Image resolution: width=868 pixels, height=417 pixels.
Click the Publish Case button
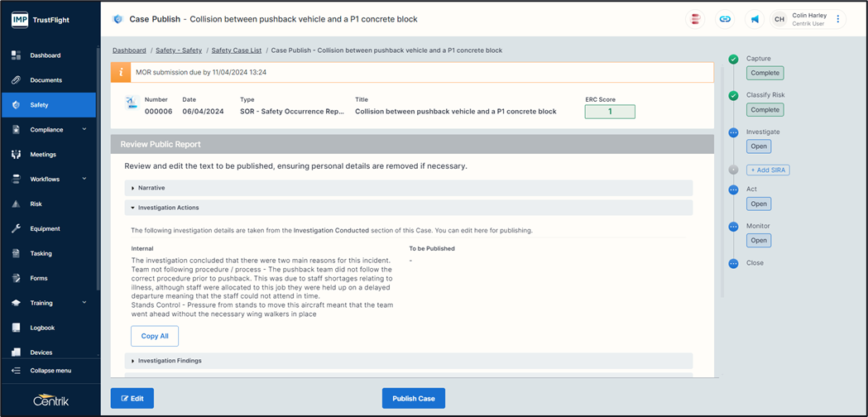click(x=413, y=398)
